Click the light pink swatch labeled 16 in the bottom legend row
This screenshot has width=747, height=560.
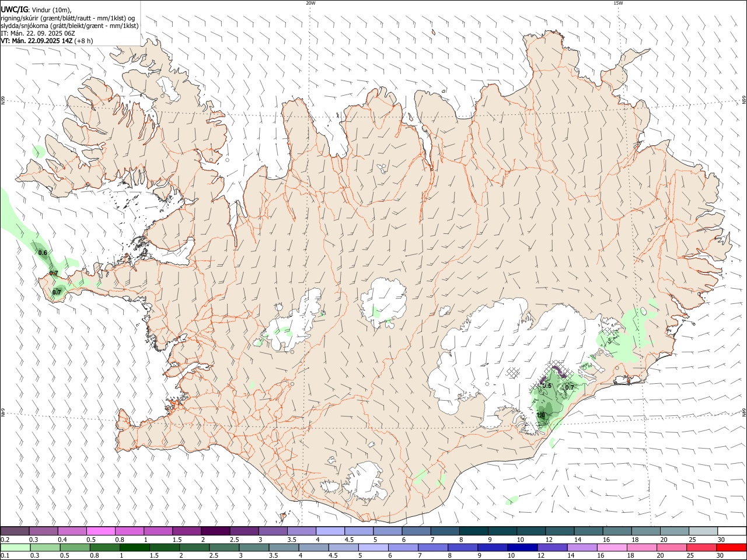[613, 547]
